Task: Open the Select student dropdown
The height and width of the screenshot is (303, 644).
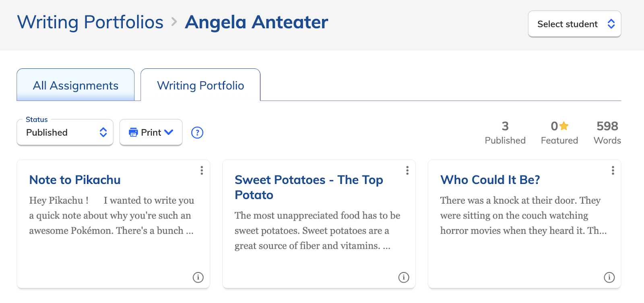Action: (x=574, y=24)
